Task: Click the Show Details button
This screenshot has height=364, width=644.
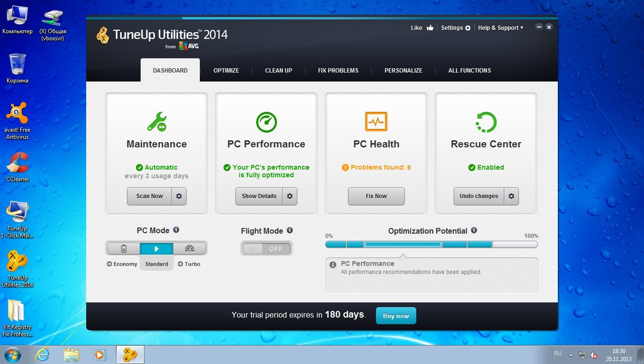Action: (x=259, y=196)
